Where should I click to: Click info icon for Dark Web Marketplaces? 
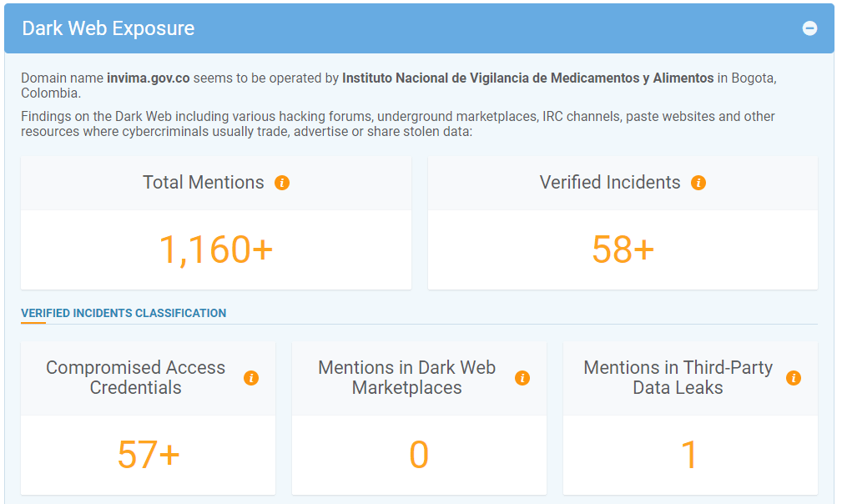(522, 378)
